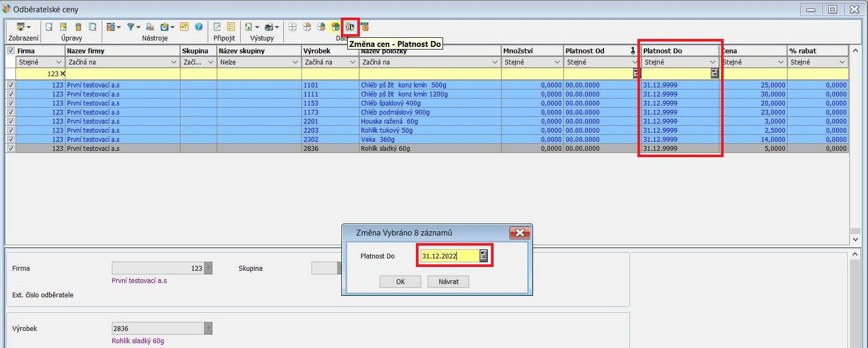
Task: Click the Změna cen - Platnost Do toolbar icon
Action: [350, 27]
